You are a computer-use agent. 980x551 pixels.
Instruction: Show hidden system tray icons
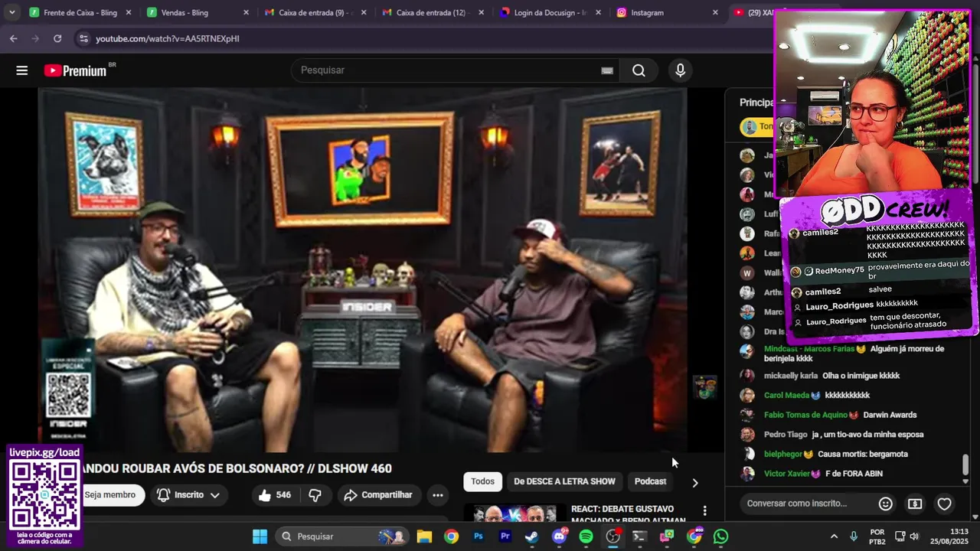point(834,536)
